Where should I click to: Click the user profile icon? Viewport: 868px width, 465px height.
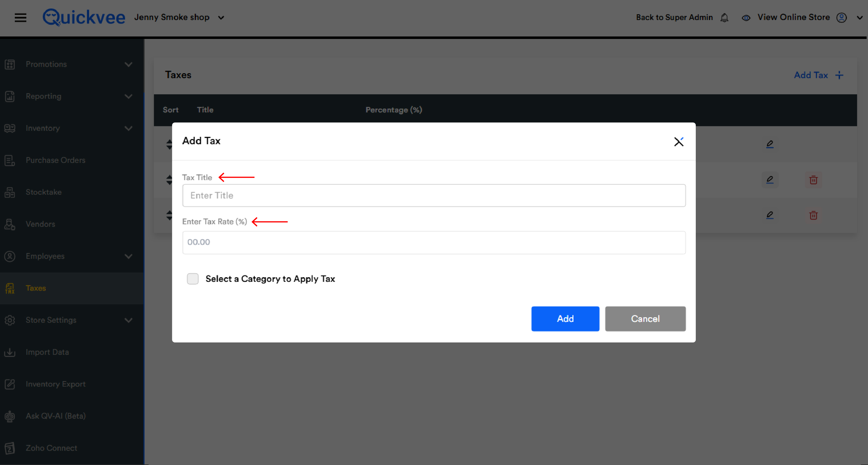(x=841, y=18)
